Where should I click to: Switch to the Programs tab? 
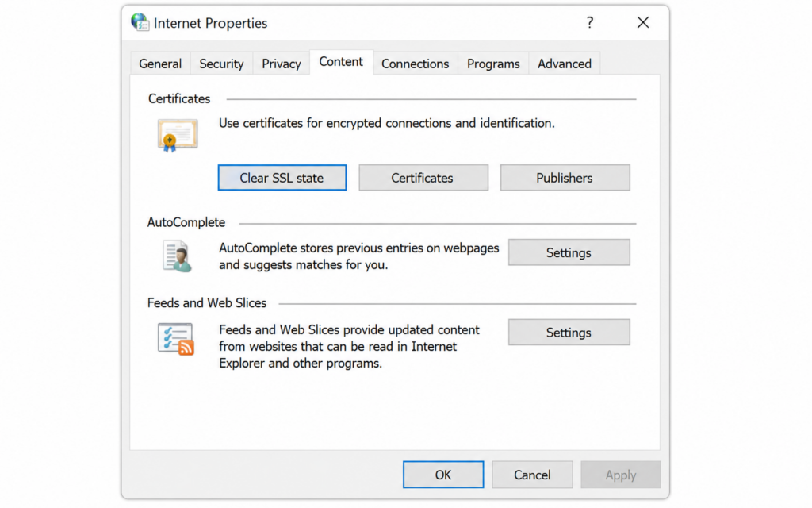coord(493,63)
